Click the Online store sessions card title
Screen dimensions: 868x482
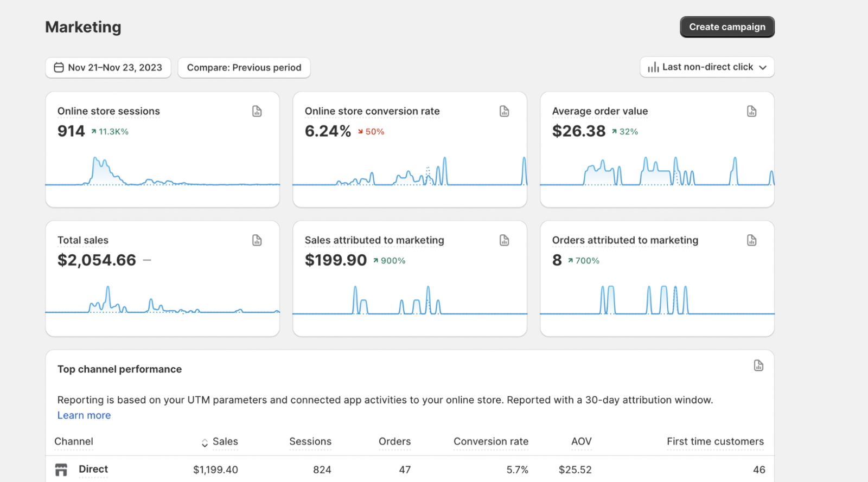pos(108,111)
